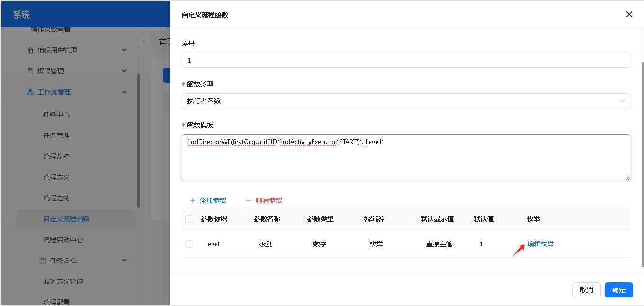Click the 参数类型 column header
Screen dimensions: 644x306
321,219
